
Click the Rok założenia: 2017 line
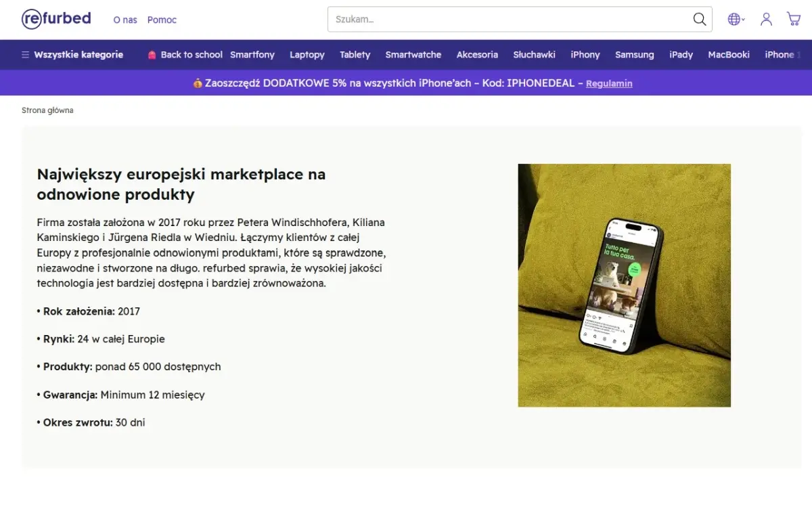click(89, 311)
